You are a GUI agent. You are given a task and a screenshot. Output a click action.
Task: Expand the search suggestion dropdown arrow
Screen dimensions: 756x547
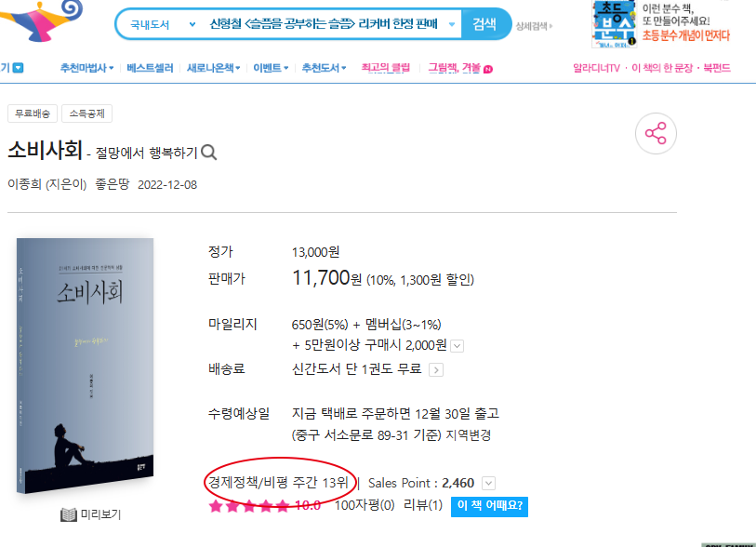(x=452, y=24)
